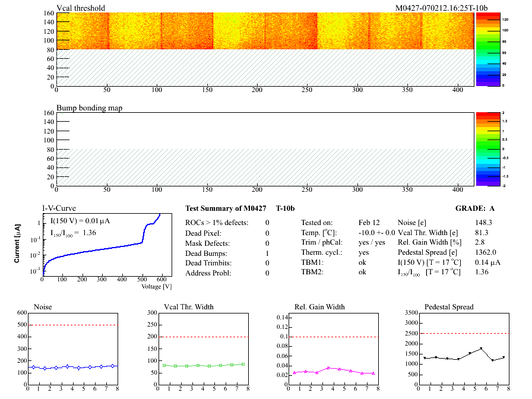Click the temperature value '-10.0 +- 0.0'
This screenshot has height=399, width=532.
click(376, 233)
